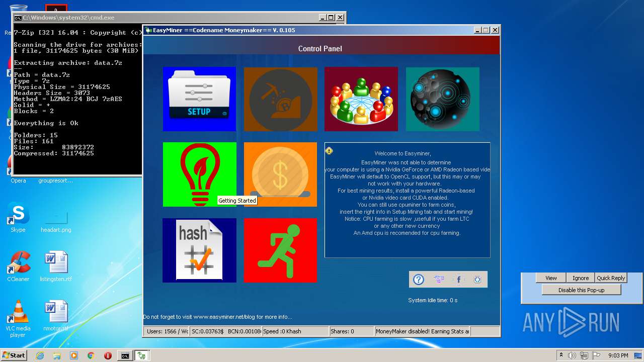Click the easyminer.net/blog reminder text
The width and height of the screenshot is (644, 362).
pyautogui.click(x=217, y=317)
